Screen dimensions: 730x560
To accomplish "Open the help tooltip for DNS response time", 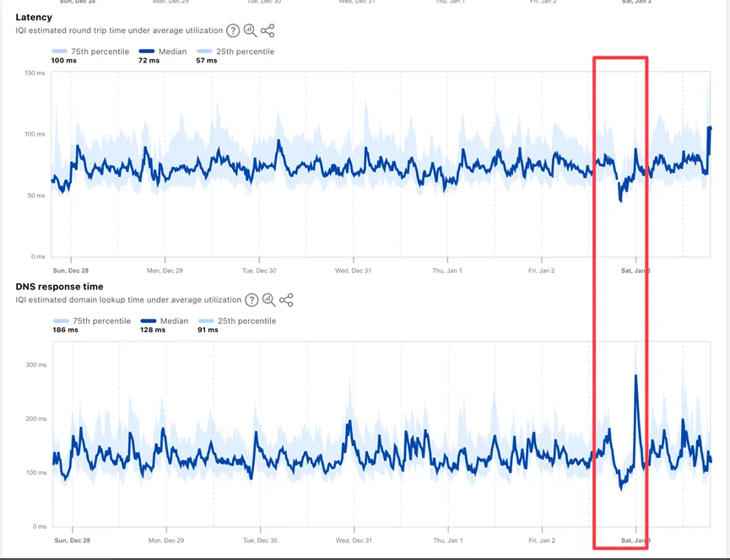I will 251,300.
